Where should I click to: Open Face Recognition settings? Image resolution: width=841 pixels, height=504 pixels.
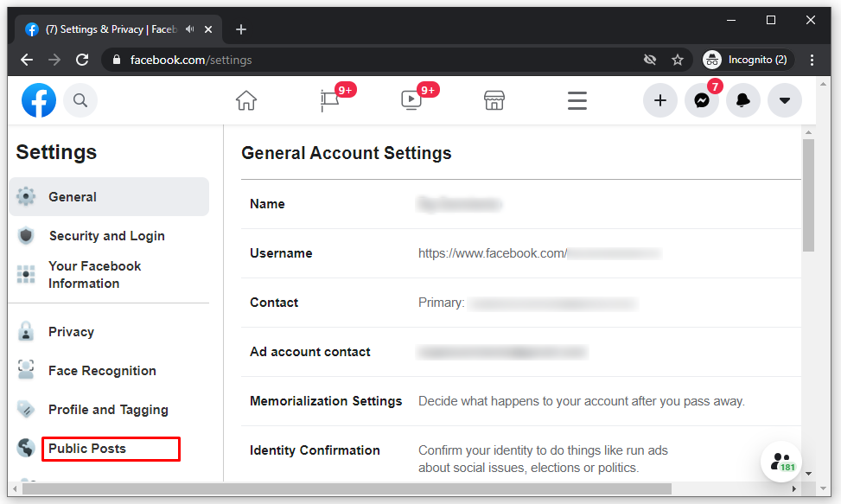(x=102, y=371)
